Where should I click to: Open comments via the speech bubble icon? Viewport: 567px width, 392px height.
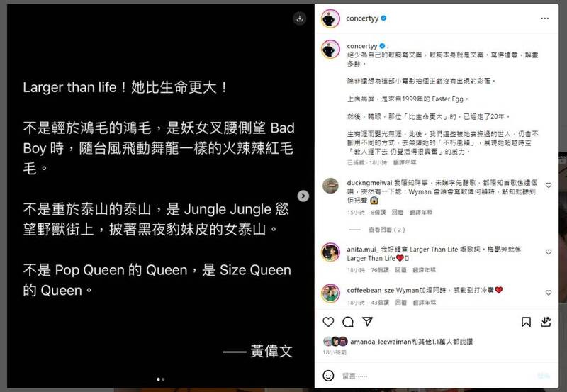click(x=348, y=322)
